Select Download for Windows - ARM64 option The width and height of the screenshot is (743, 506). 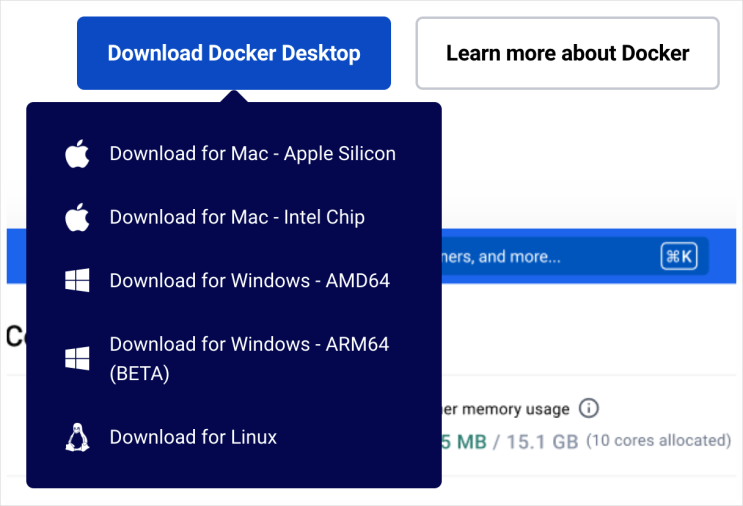249,344
